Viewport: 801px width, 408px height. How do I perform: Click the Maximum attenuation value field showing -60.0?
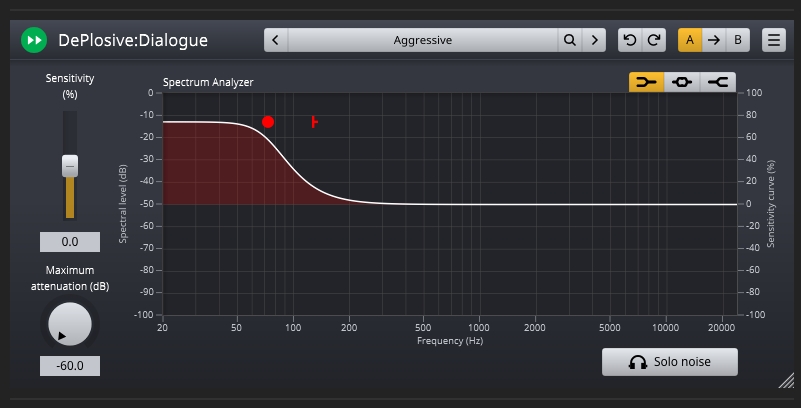(x=70, y=366)
